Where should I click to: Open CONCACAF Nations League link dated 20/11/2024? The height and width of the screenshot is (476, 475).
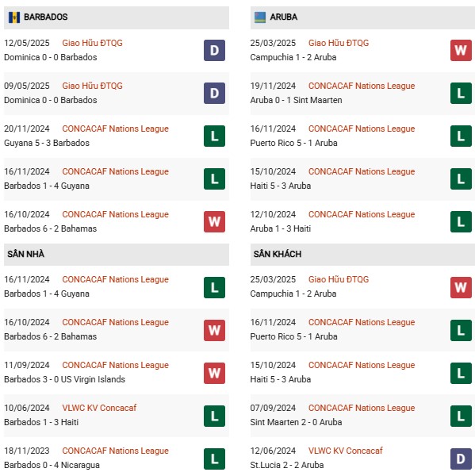point(115,129)
